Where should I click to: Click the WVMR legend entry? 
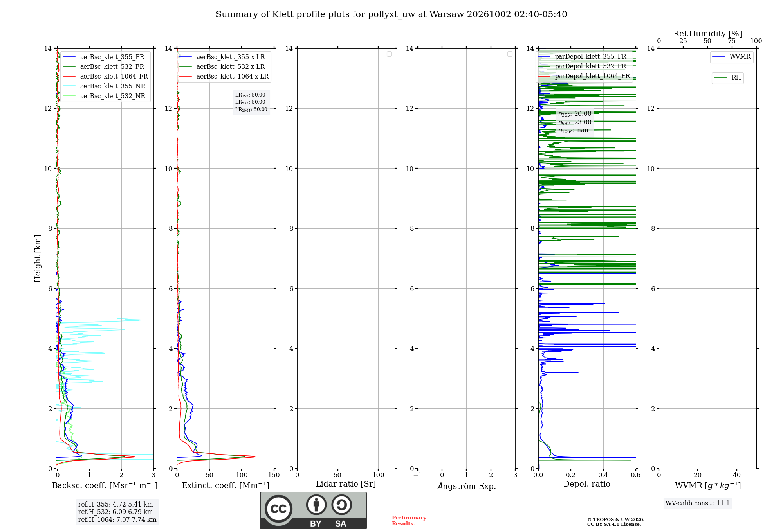(731, 57)
